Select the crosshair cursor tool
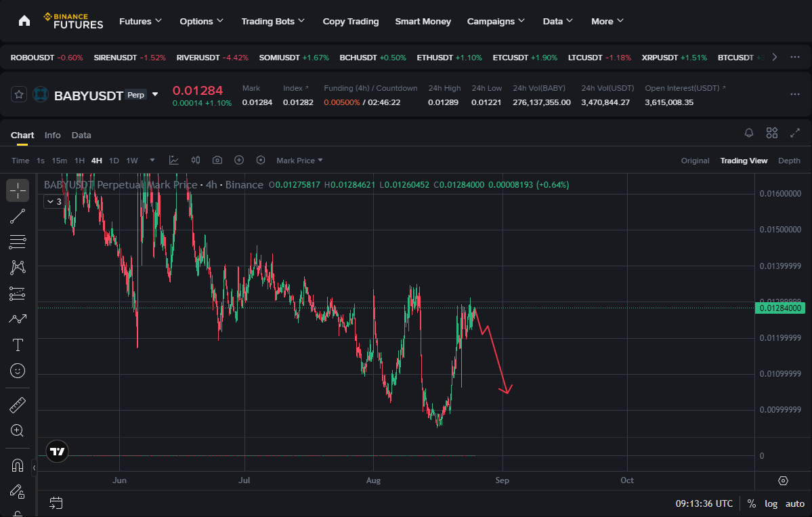 (x=18, y=190)
